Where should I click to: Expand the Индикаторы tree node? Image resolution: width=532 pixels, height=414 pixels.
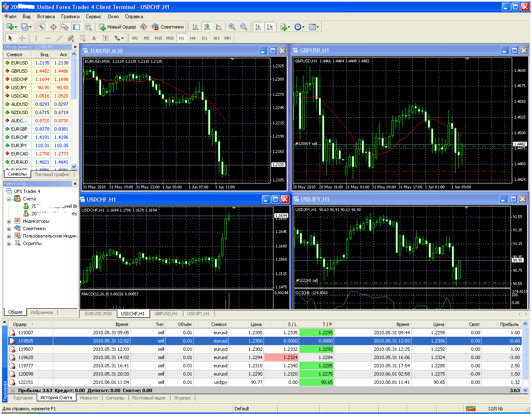coord(9,221)
